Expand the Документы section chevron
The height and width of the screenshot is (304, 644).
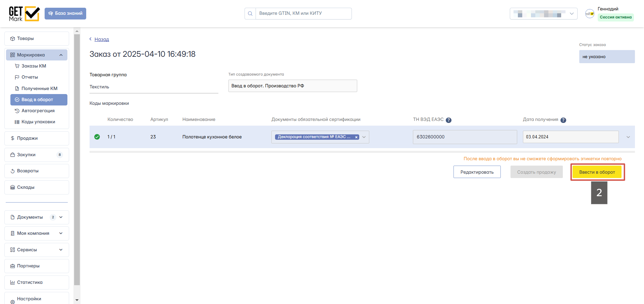pos(61,217)
